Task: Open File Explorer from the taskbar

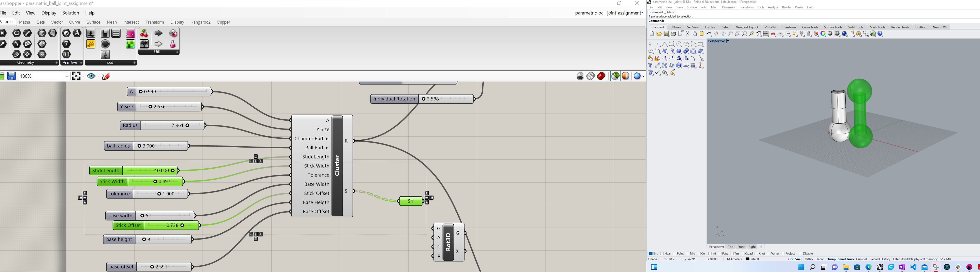Action: [x=846, y=267]
